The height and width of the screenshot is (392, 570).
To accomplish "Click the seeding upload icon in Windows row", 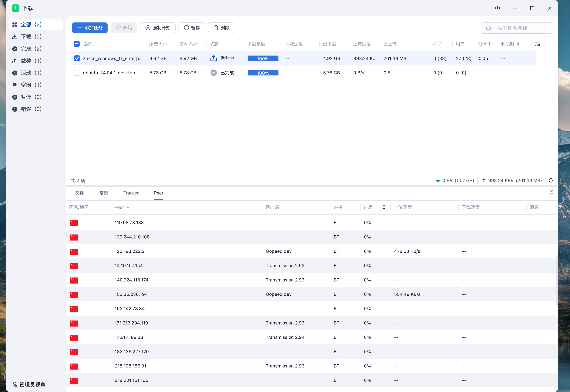I will tap(213, 58).
